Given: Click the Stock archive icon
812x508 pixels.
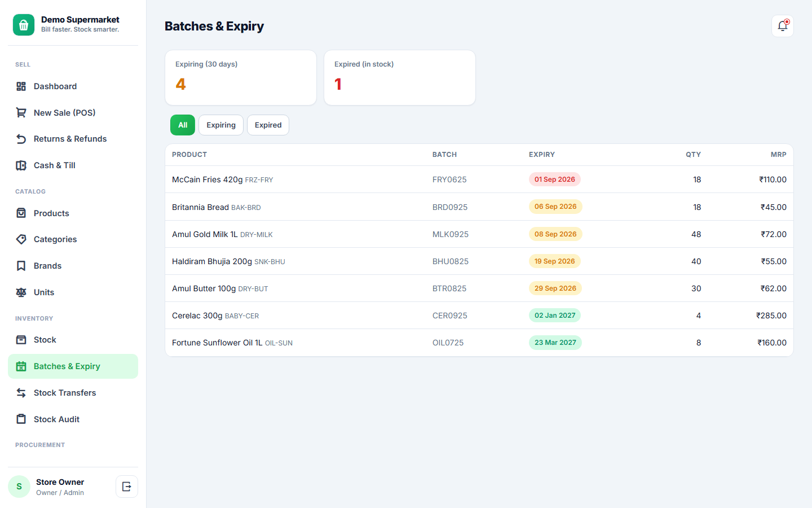Looking at the screenshot, I should [21, 340].
